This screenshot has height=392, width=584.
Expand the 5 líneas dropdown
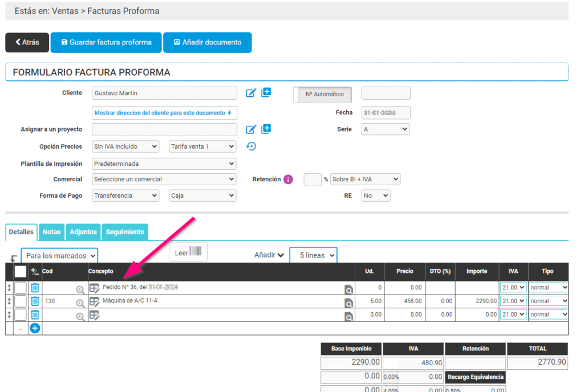coord(313,255)
